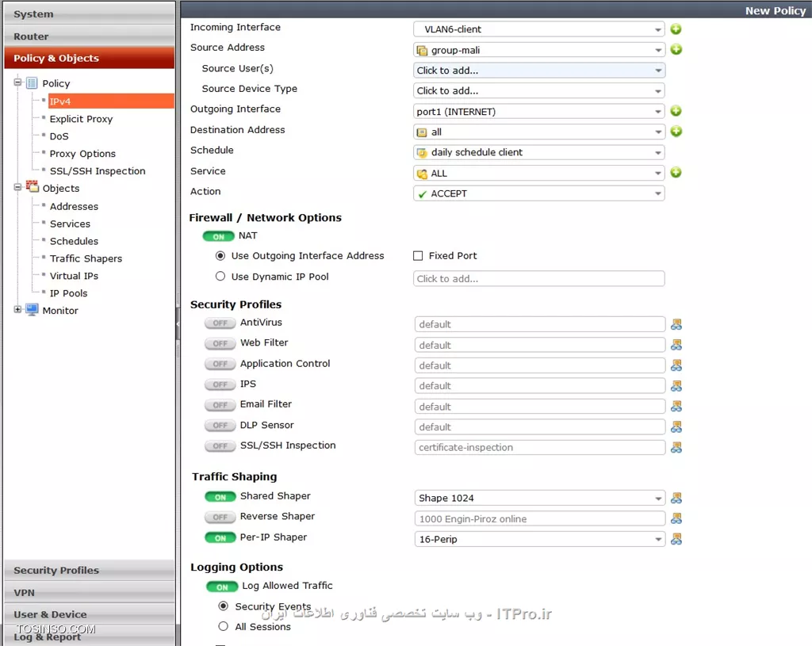Image resolution: width=812 pixels, height=646 pixels.
Task: Select Virtual IPs under Objects
Action: [74, 276]
